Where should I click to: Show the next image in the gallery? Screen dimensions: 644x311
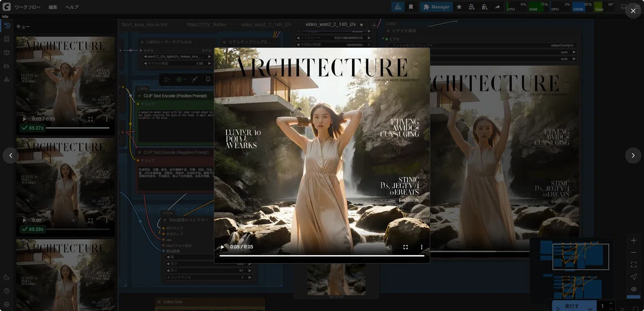(633, 155)
